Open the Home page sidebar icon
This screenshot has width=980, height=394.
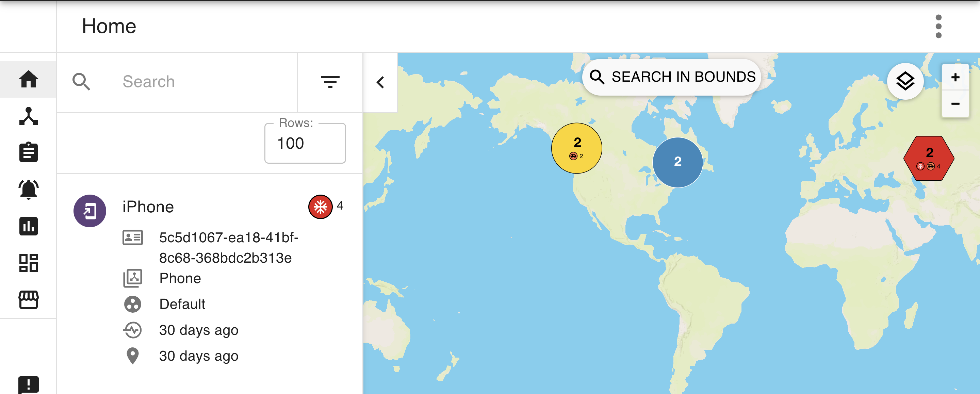tap(29, 79)
